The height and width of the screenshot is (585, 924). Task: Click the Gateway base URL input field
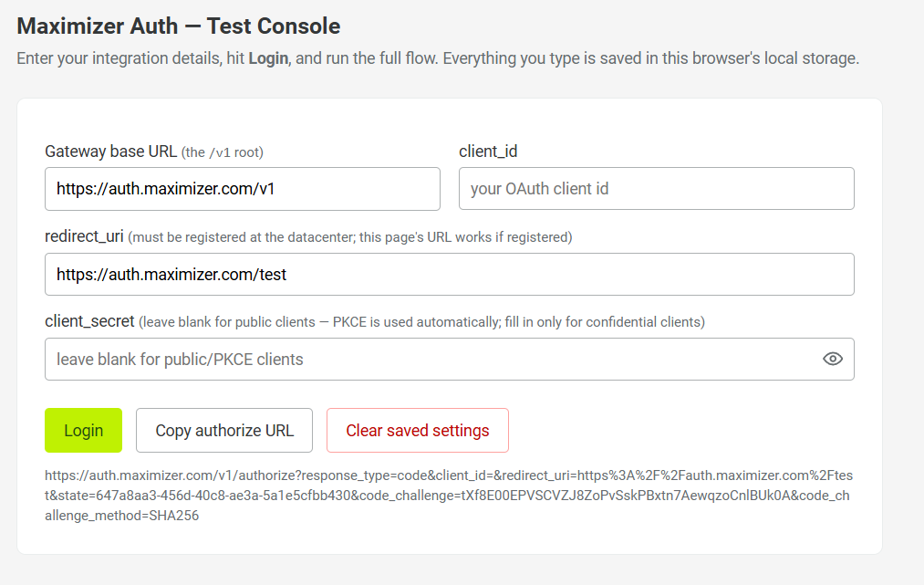point(243,189)
